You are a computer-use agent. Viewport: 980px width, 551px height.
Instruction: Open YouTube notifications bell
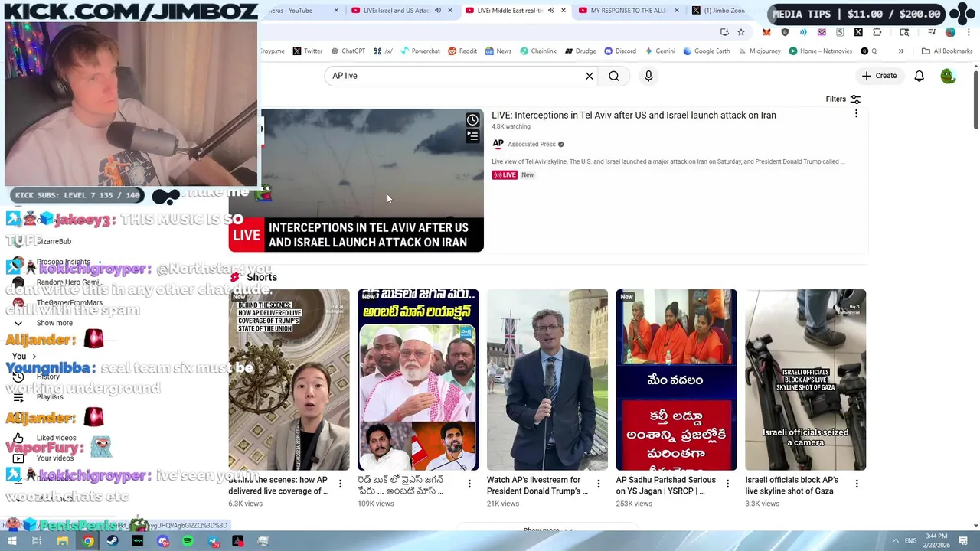pyautogui.click(x=919, y=76)
